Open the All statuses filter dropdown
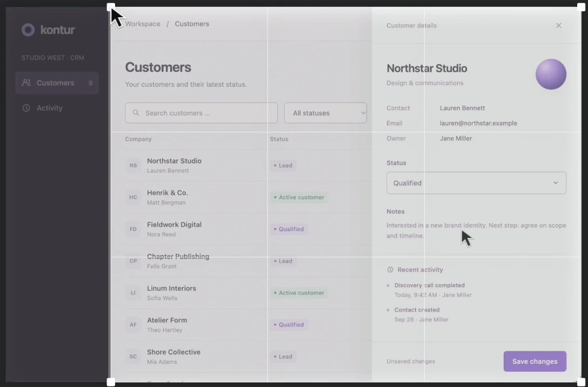This screenshot has width=588, height=387. click(x=325, y=113)
